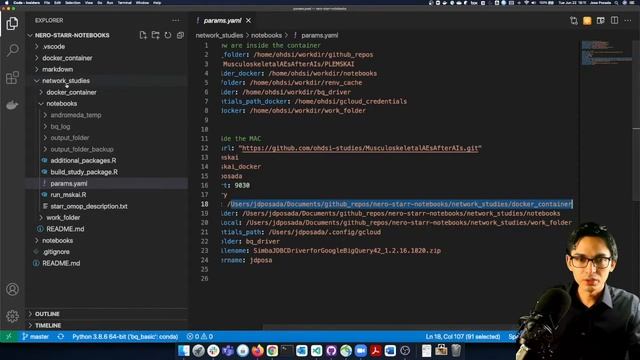
Task: Click the orange icon in editor toolbar
Action: point(587,20)
